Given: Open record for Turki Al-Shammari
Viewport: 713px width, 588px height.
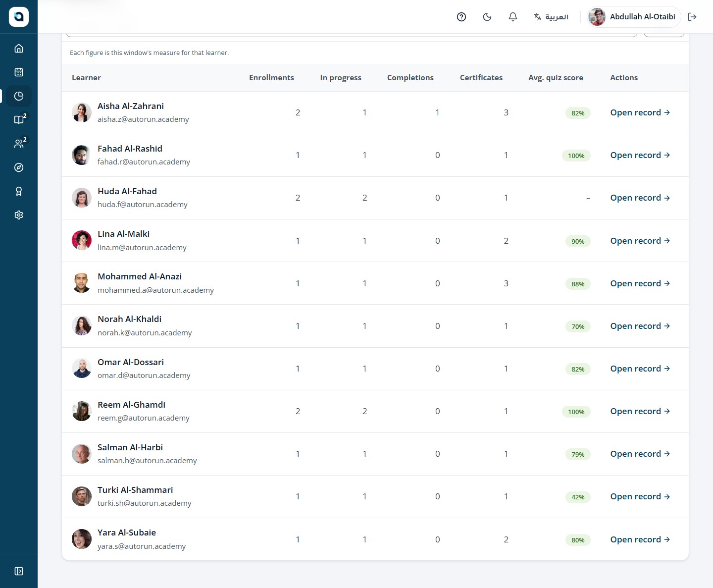Looking at the screenshot, I should coord(640,496).
